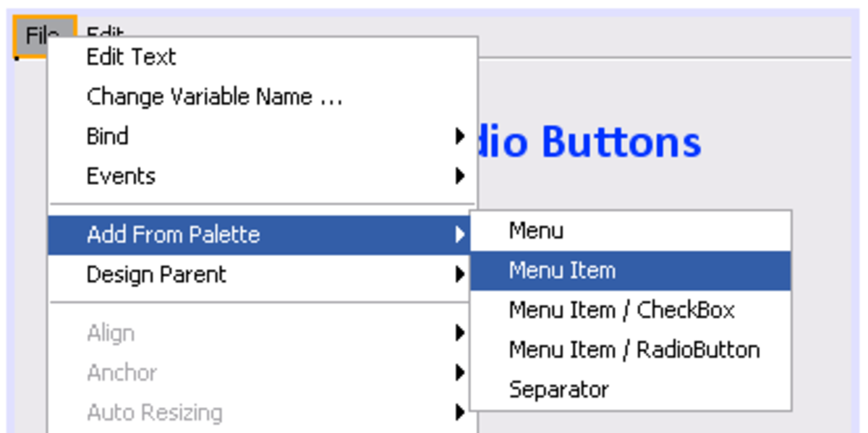The image size is (868, 433).
Task: Expand the submenu arrow beside Bind
Action: coord(460,137)
